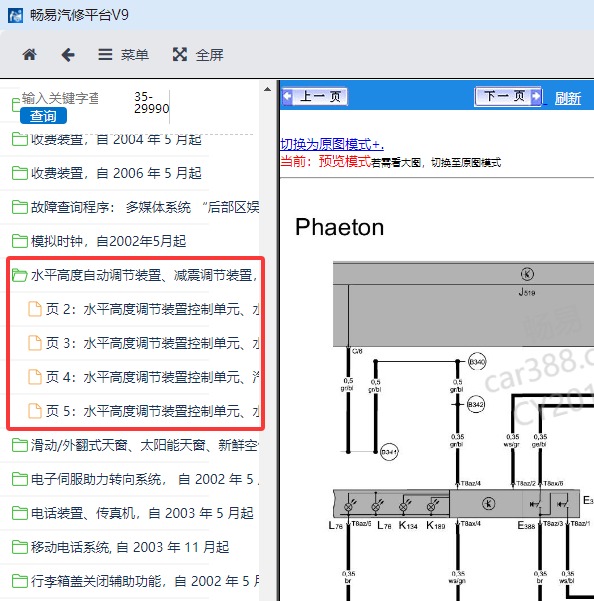594x601 pixels.
Task: Click folder icon beside 电子伺服助力转向系统
Action: (x=20, y=479)
